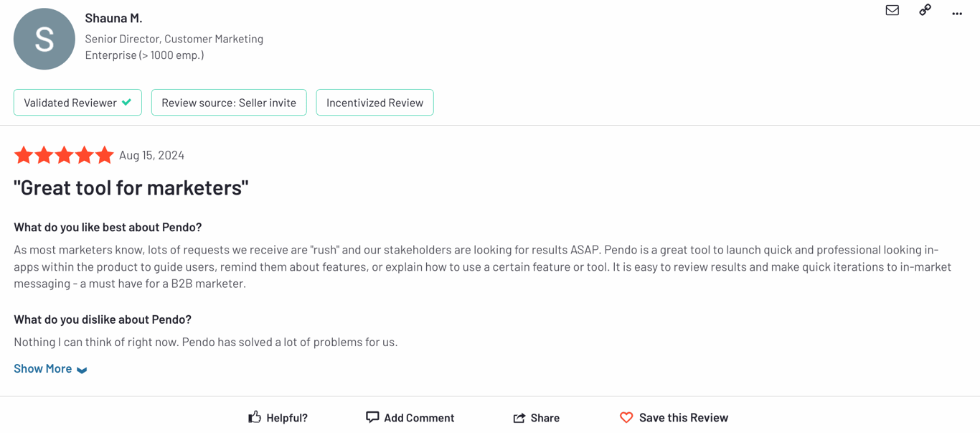Click the Aug 15, 2024 review date
Screen dimensions: 980x433
pyautogui.click(x=151, y=155)
